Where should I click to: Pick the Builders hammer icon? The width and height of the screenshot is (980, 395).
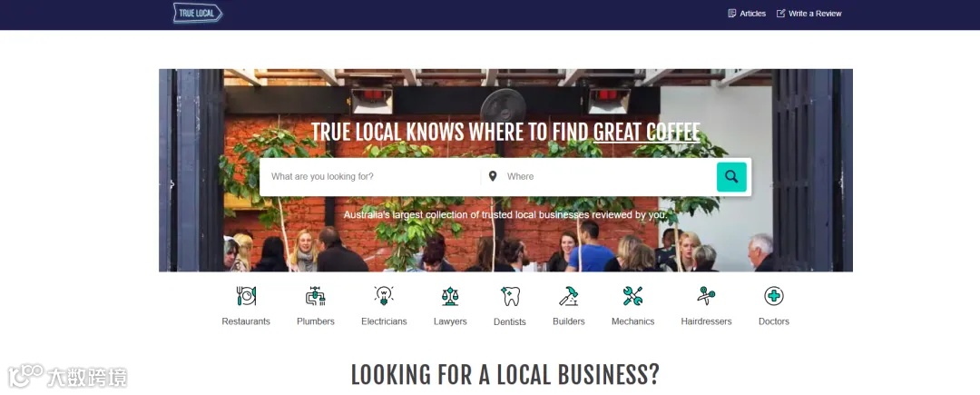pyautogui.click(x=569, y=296)
